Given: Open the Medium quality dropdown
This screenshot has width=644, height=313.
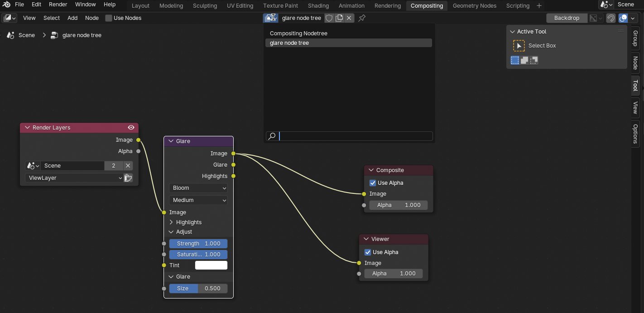Looking at the screenshot, I should 198,200.
